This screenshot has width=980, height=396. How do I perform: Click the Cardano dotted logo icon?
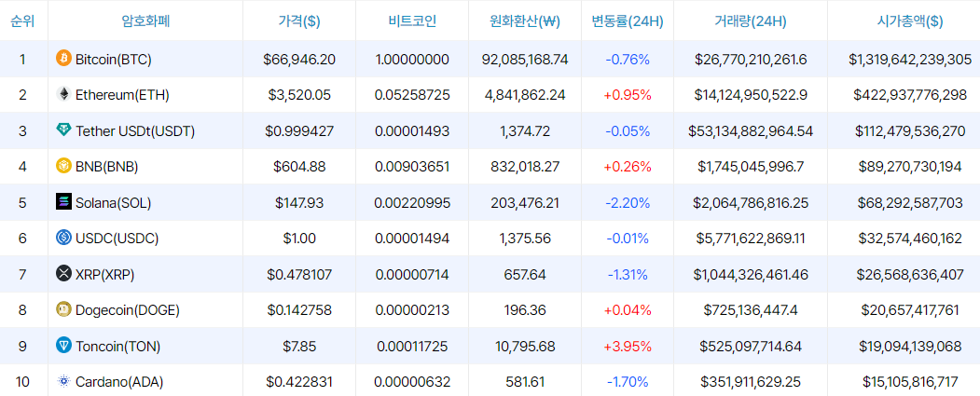pos(63,380)
